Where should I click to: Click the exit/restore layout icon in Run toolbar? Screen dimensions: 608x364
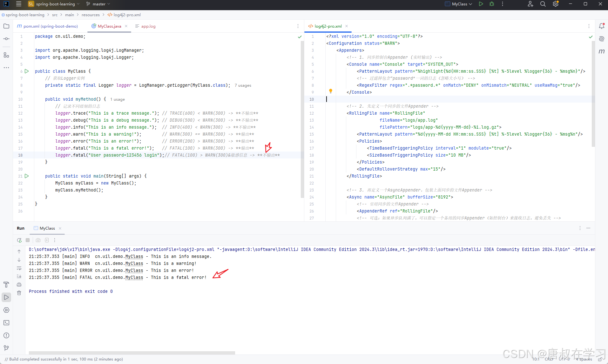pyautogui.click(x=47, y=240)
